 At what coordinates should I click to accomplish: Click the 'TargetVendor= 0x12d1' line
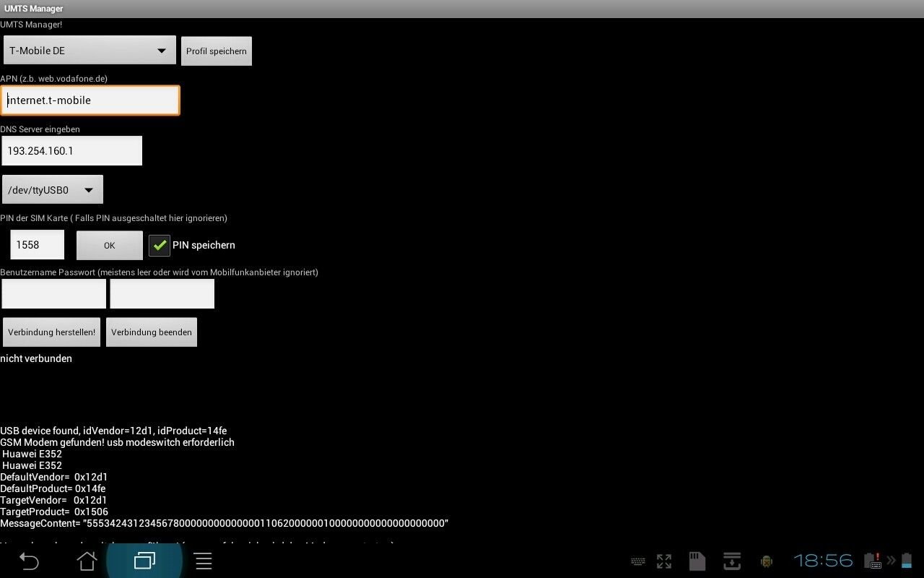coord(53,500)
